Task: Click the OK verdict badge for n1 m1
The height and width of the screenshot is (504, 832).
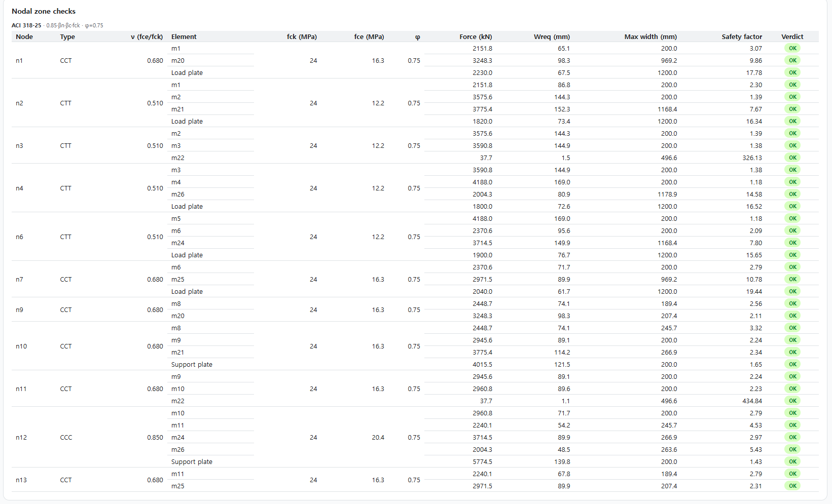Action: pos(792,48)
